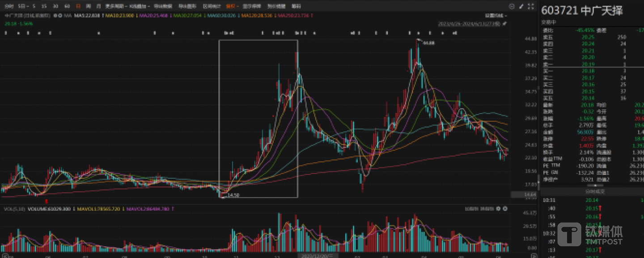Click the circular icon left of pencil

[512, 6]
